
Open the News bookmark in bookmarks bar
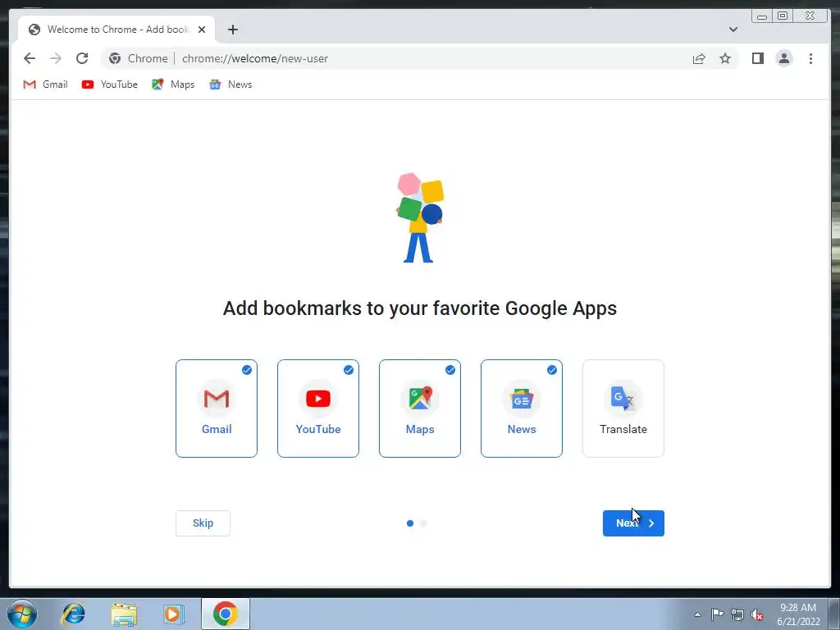coord(231,84)
